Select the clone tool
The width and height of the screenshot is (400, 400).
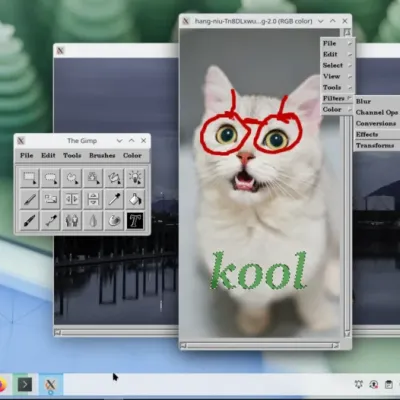pos(72,220)
